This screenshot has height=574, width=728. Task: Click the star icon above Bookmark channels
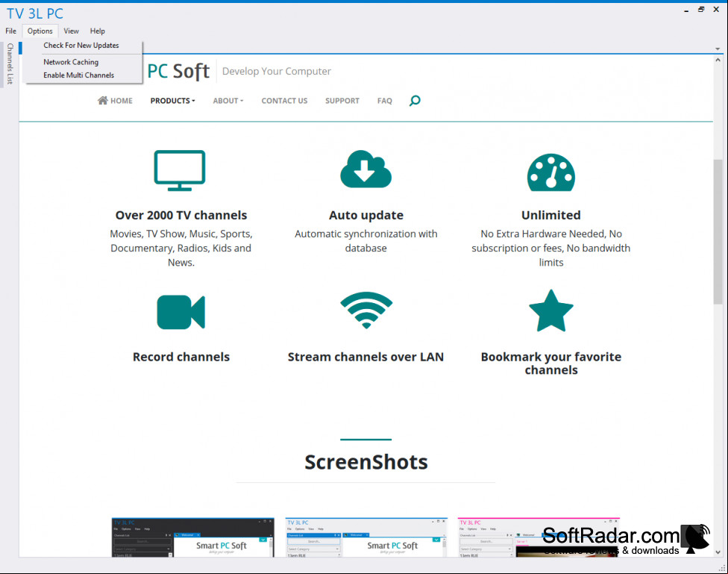click(x=551, y=311)
